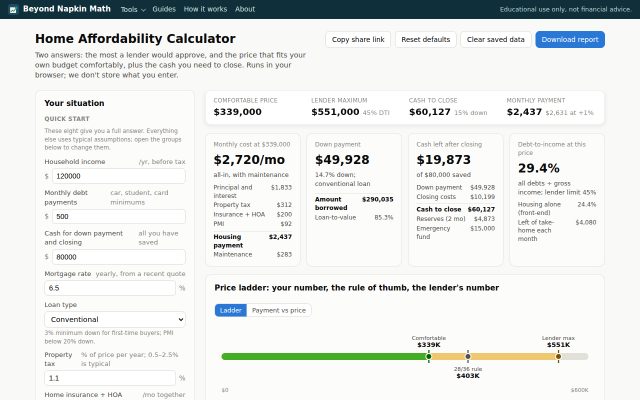Download the report
Viewport: 640px width, 400px height.
(x=570, y=40)
